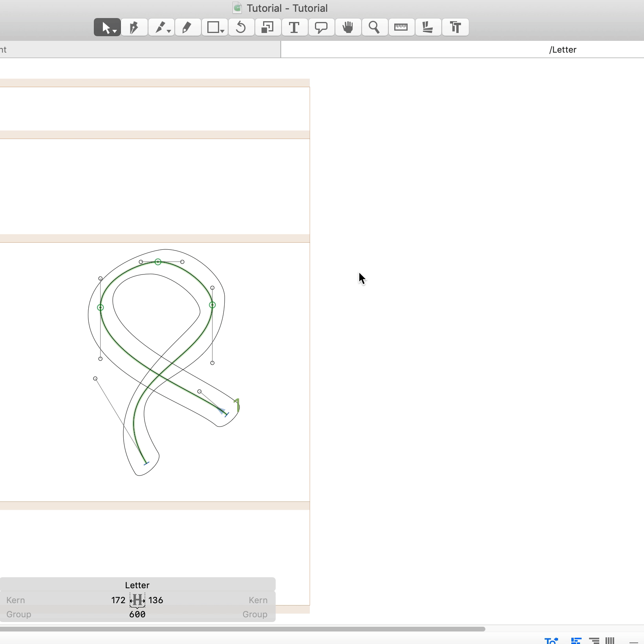Click lower handle of the right node
Image resolution: width=644 pixels, height=644 pixels.
click(x=212, y=363)
